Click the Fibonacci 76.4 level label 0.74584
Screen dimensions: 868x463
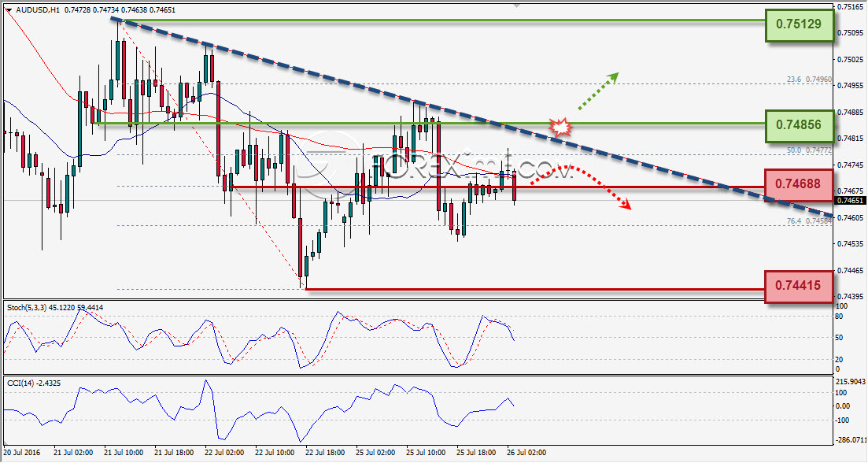(x=809, y=220)
